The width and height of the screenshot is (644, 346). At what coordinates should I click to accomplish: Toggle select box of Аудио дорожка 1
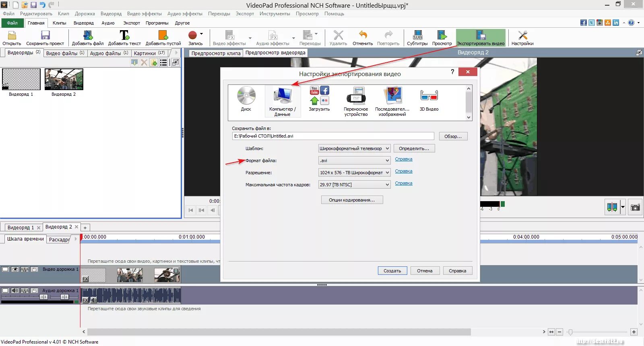tap(5, 290)
